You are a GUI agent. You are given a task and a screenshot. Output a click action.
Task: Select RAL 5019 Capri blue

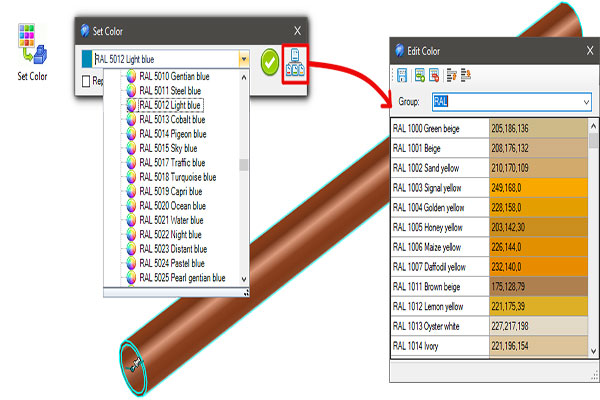pyautogui.click(x=171, y=191)
